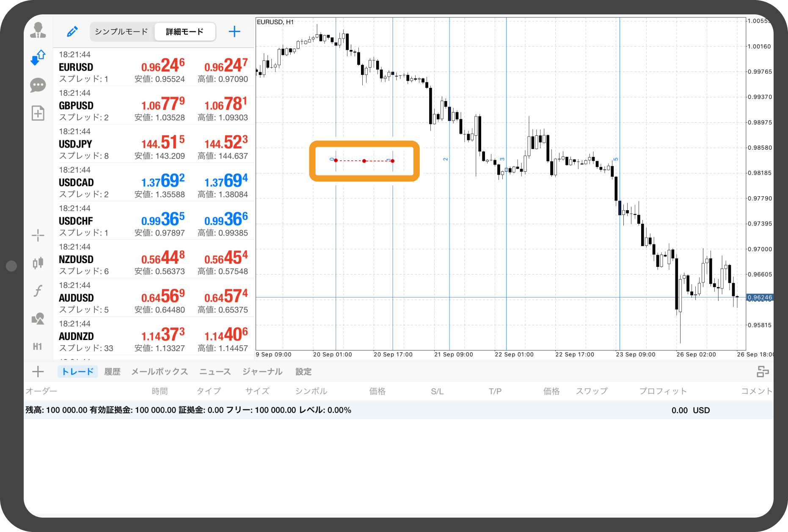
Task: Click the middle red point of Fibonacci line
Action: coord(364,161)
